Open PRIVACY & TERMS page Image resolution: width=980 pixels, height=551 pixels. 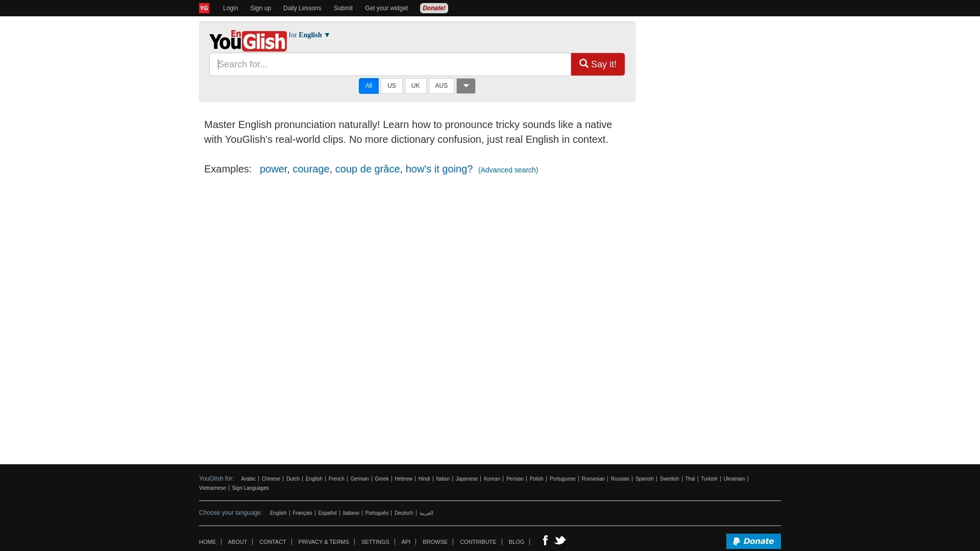324,542
